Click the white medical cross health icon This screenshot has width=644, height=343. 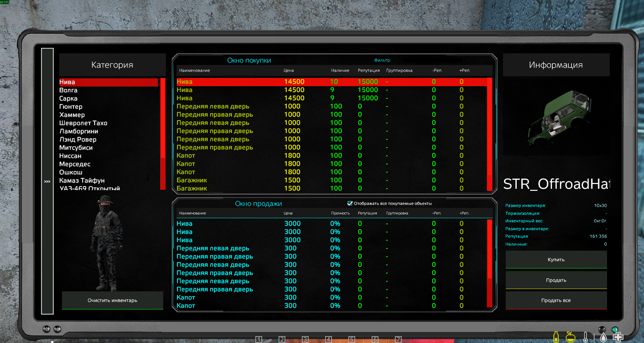coord(618,337)
